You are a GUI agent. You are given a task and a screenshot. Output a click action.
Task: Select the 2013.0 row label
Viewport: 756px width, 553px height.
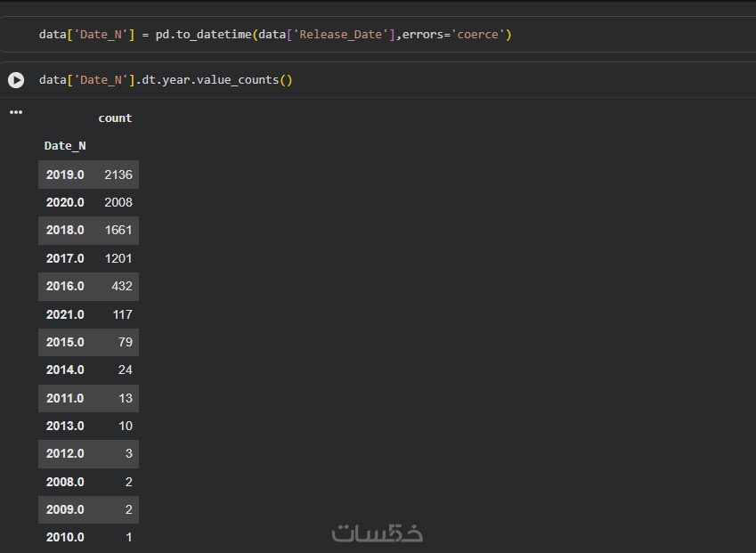[x=65, y=426]
